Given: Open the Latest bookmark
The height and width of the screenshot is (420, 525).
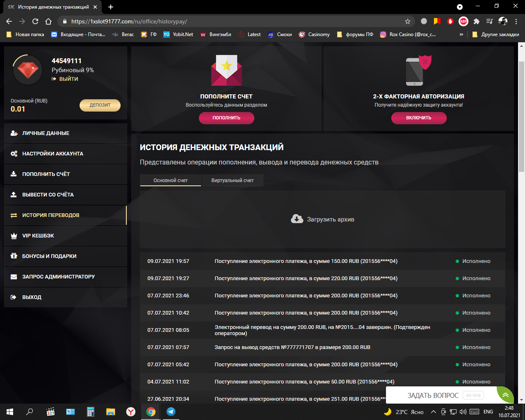Looking at the screenshot, I should pos(249,34).
